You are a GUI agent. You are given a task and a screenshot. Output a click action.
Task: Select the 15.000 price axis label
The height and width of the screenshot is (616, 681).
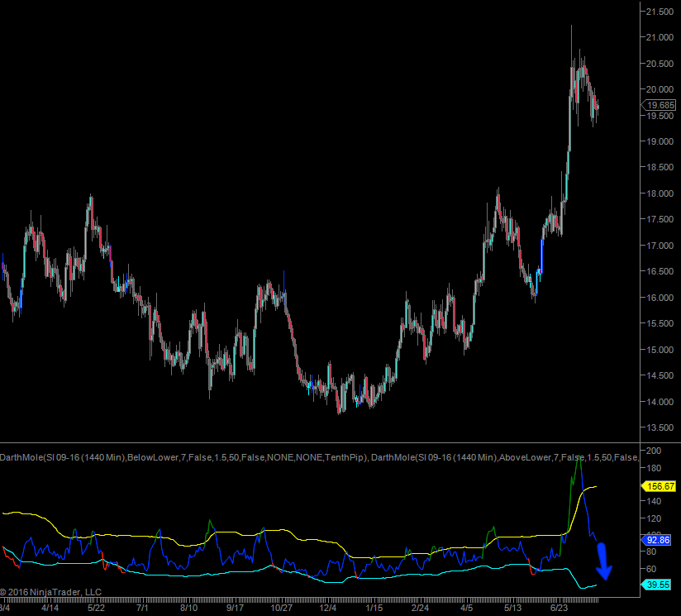[x=660, y=350]
